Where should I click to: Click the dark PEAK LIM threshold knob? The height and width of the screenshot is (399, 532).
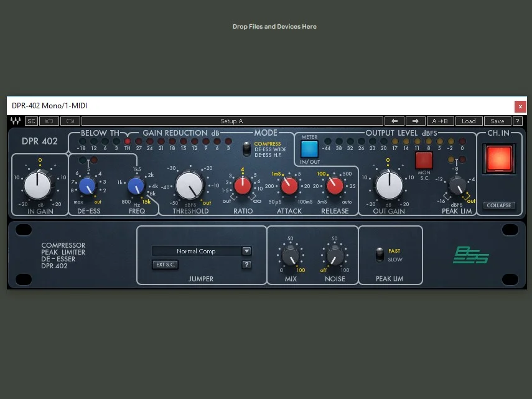(457, 185)
